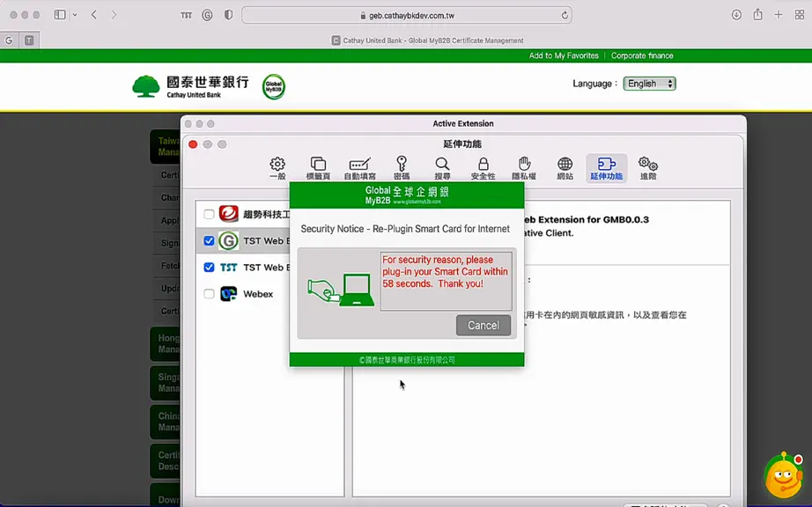Go forward with the Safari forward arrow
The image size is (812, 507).
tap(114, 15)
